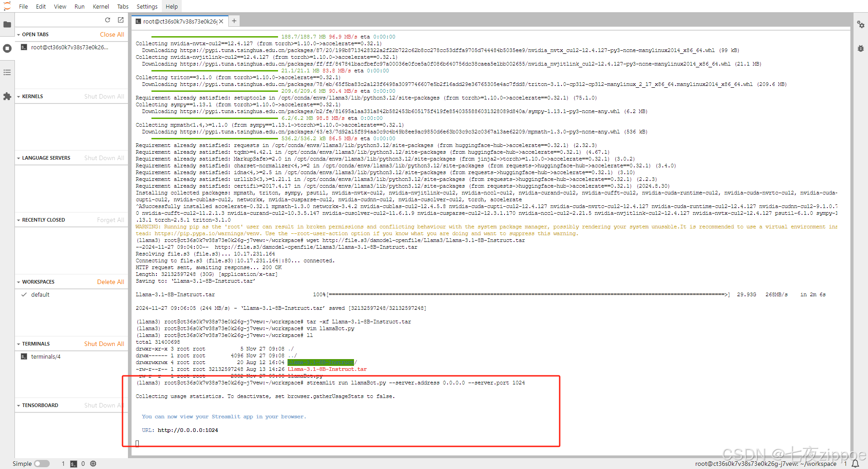Screen dimensions: 868x469
Task: Click Shut Down All under Language Servers
Action: (104, 158)
